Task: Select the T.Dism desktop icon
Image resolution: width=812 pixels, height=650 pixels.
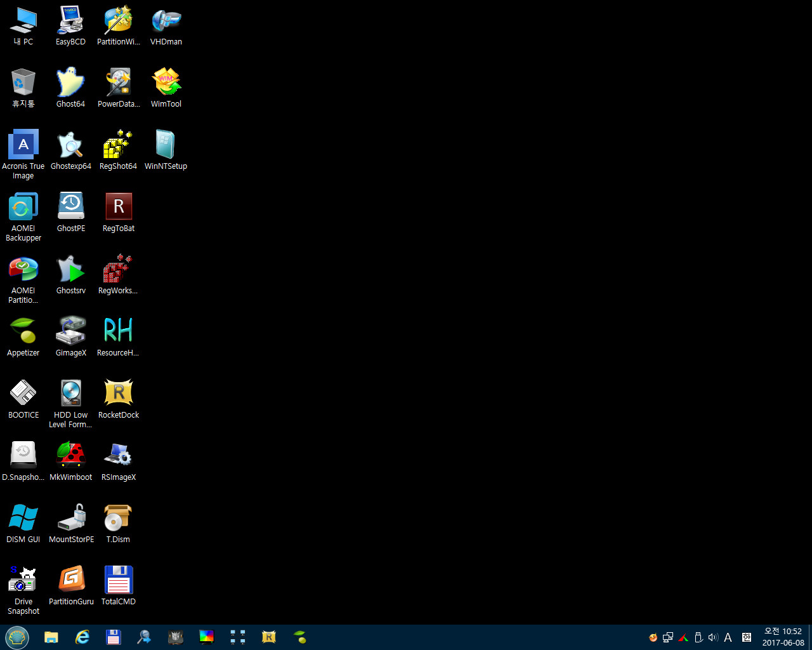Action: [x=119, y=524]
